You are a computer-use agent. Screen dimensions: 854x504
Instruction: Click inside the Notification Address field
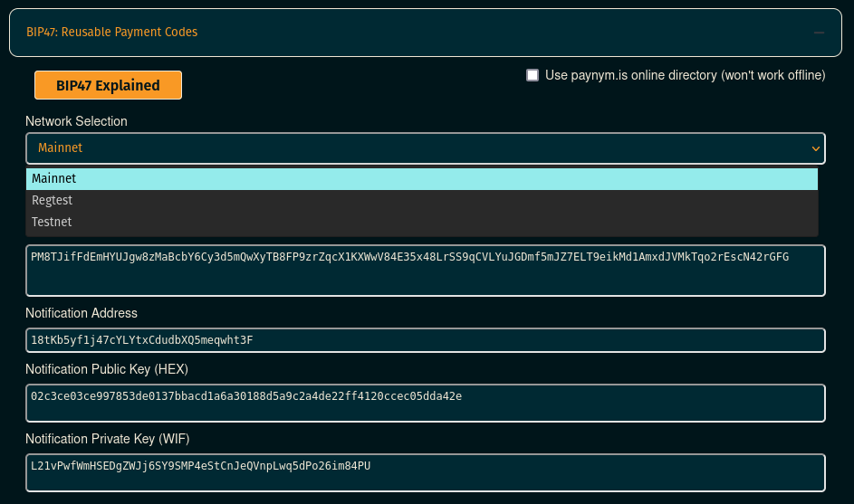(x=426, y=340)
